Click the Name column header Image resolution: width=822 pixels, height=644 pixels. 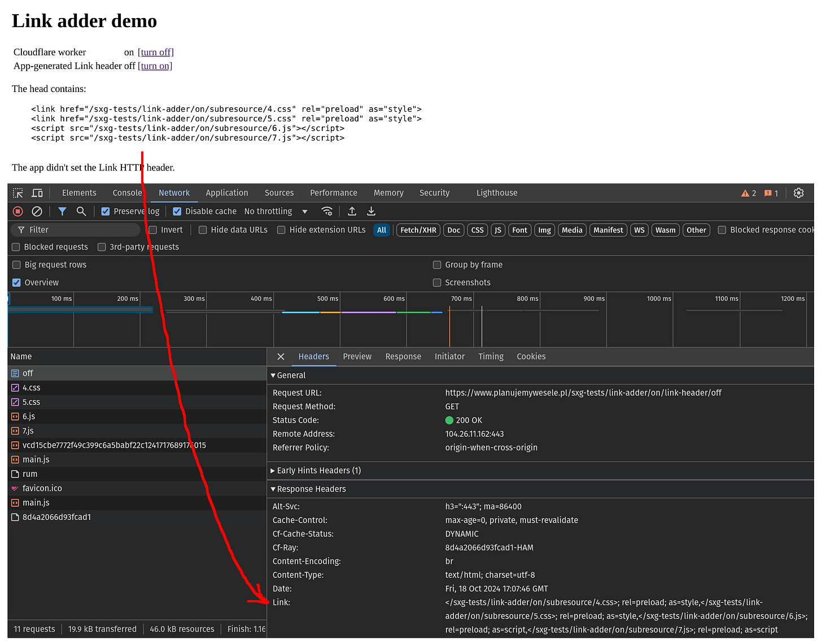tap(137, 357)
